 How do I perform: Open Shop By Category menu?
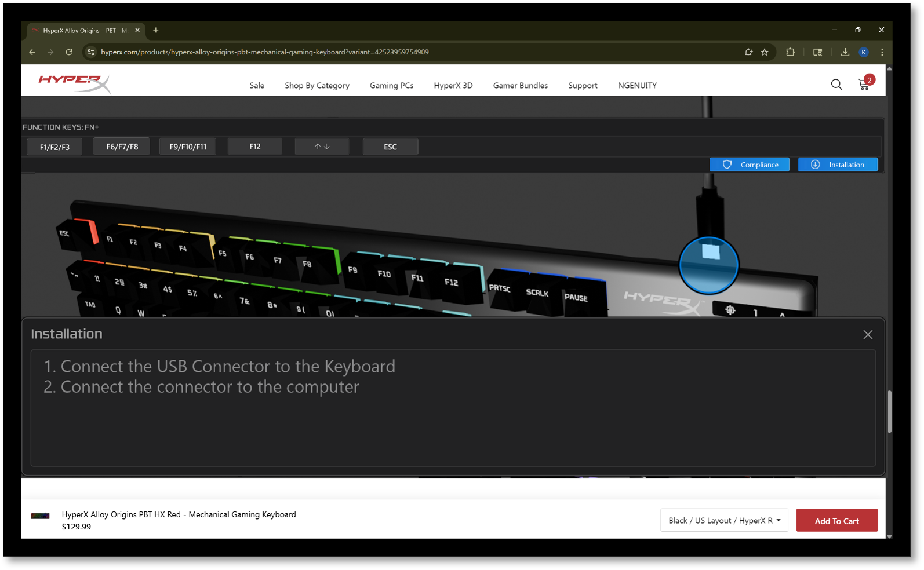[x=317, y=86]
